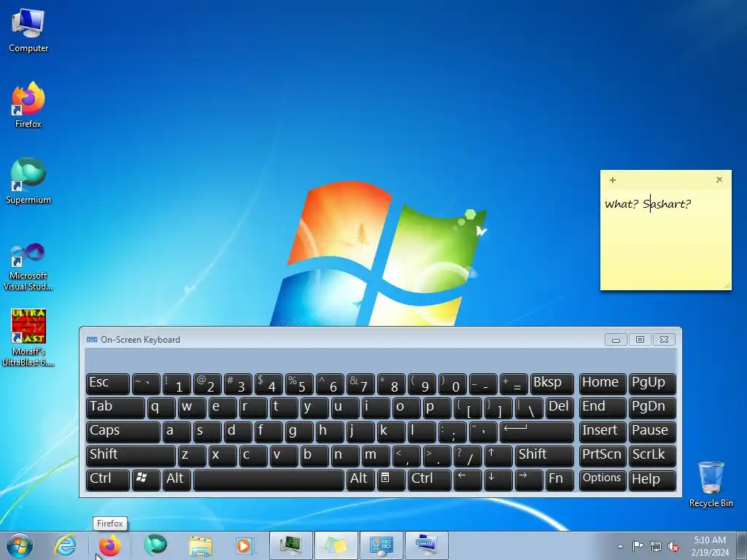
Task: Show hidden tray icons arrow
Action: click(620, 546)
